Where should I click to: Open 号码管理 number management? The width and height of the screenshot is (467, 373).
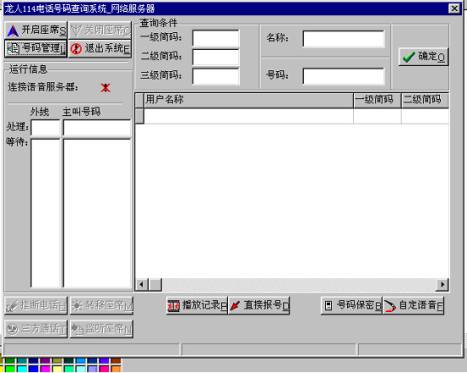[x=36, y=49]
